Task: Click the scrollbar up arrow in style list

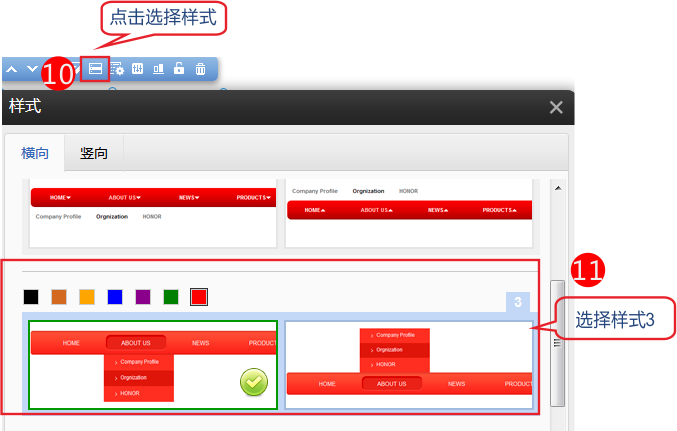Action: [558, 187]
